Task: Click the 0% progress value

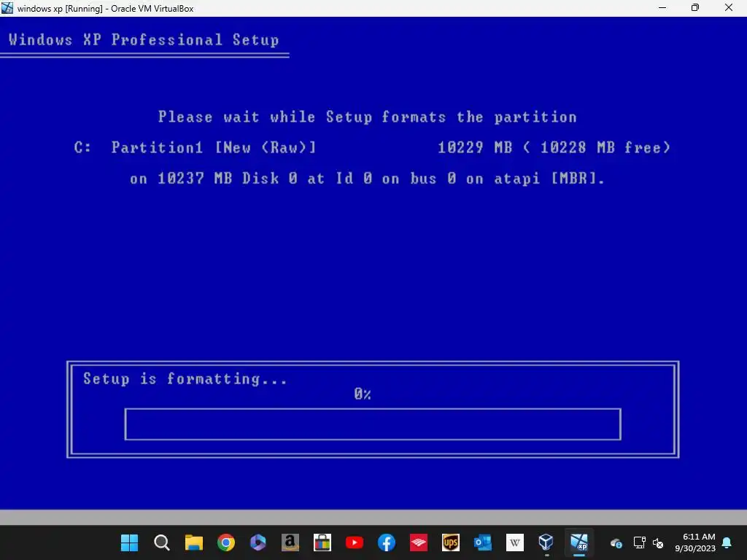Action: tap(363, 394)
